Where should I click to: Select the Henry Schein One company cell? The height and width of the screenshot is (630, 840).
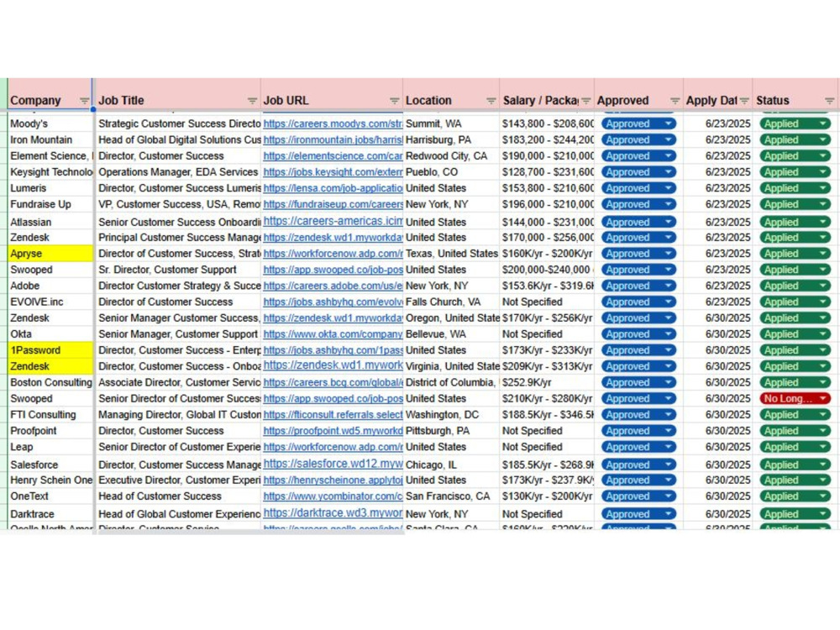[x=51, y=480]
